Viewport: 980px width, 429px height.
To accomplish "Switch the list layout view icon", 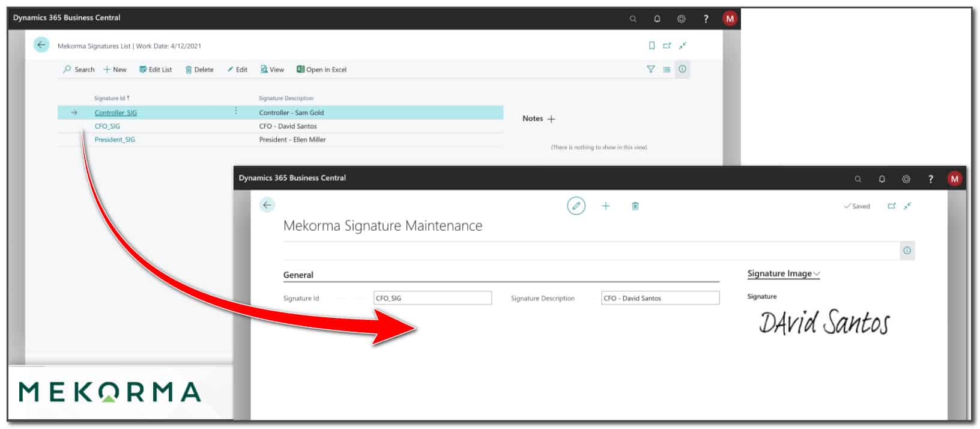I will 667,69.
